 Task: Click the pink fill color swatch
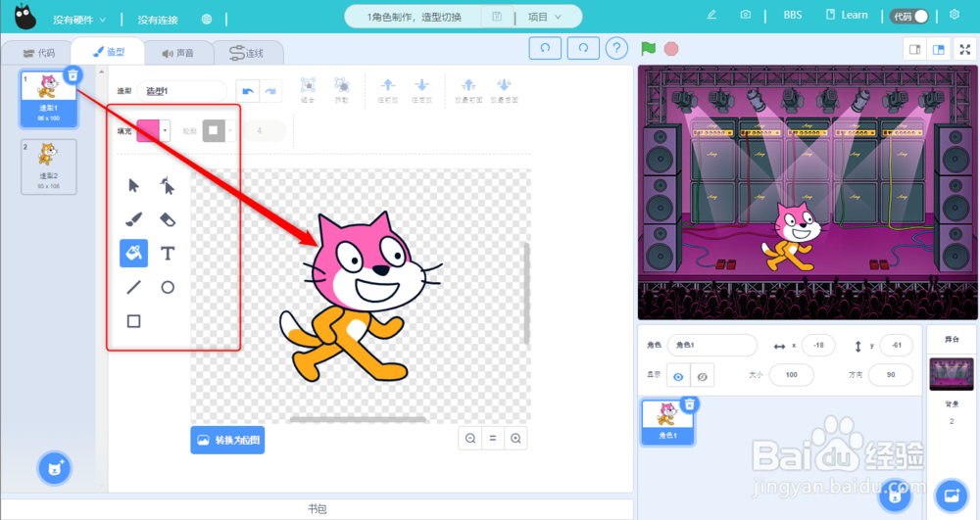coord(148,131)
